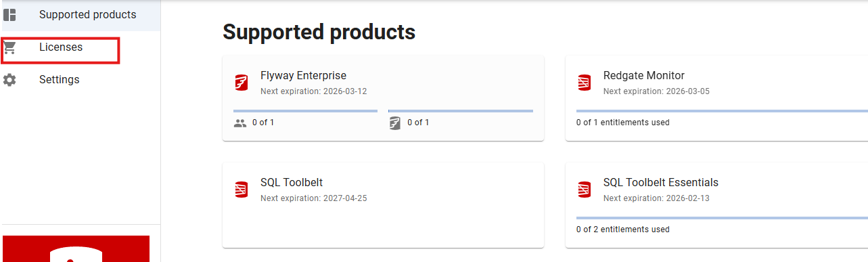The height and width of the screenshot is (262, 868).
Task: Click the Flyway pipeline entitlement icon
Action: pyautogui.click(x=395, y=123)
